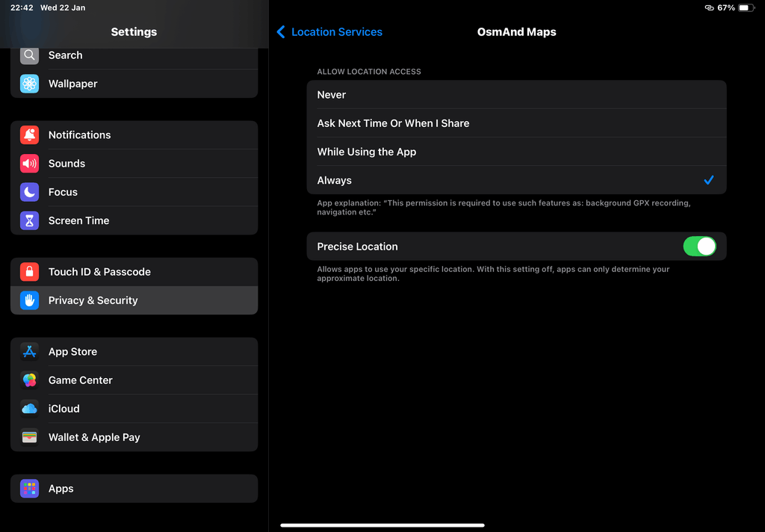The height and width of the screenshot is (532, 765).
Task: Tap the Screen Time hourglass icon
Action: point(29,220)
